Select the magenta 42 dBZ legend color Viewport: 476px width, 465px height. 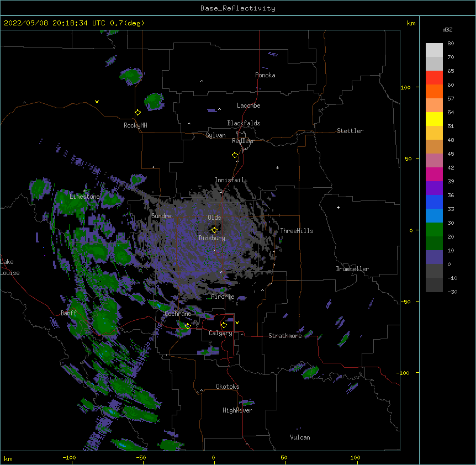434,174
